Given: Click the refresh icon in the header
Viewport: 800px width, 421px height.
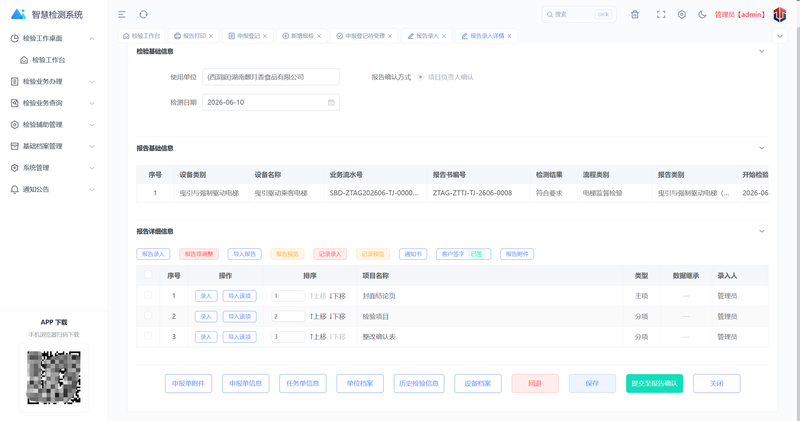Looking at the screenshot, I should pos(143,15).
